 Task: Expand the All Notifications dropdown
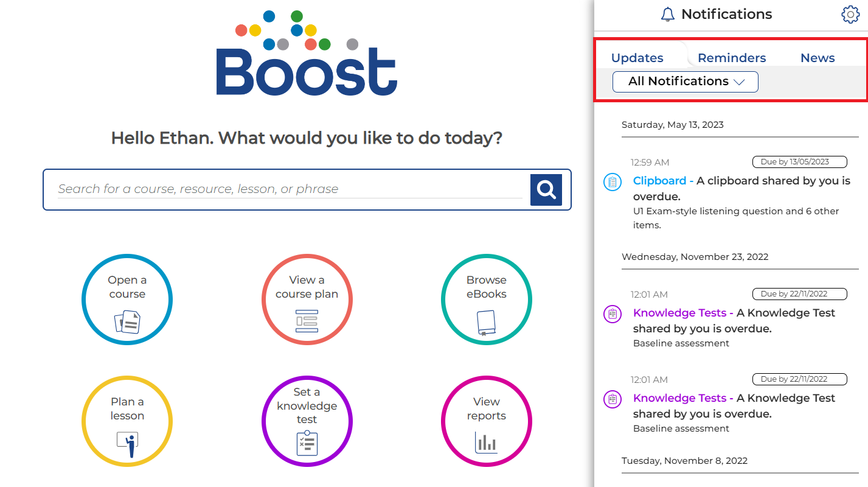pyautogui.click(x=685, y=82)
